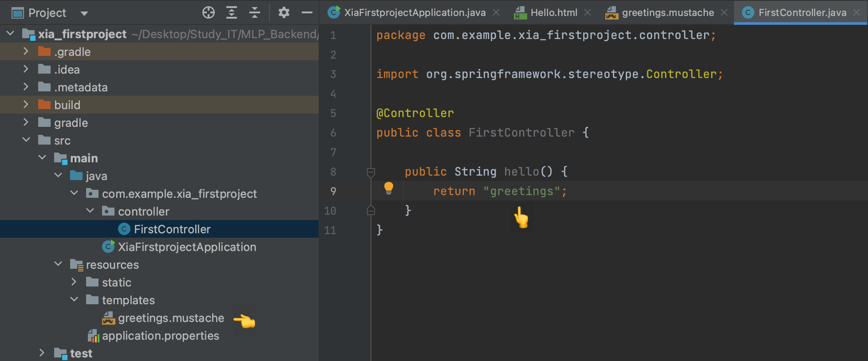This screenshot has height=361, width=868.
Task: Click fold marker at line 8
Action: (x=371, y=172)
